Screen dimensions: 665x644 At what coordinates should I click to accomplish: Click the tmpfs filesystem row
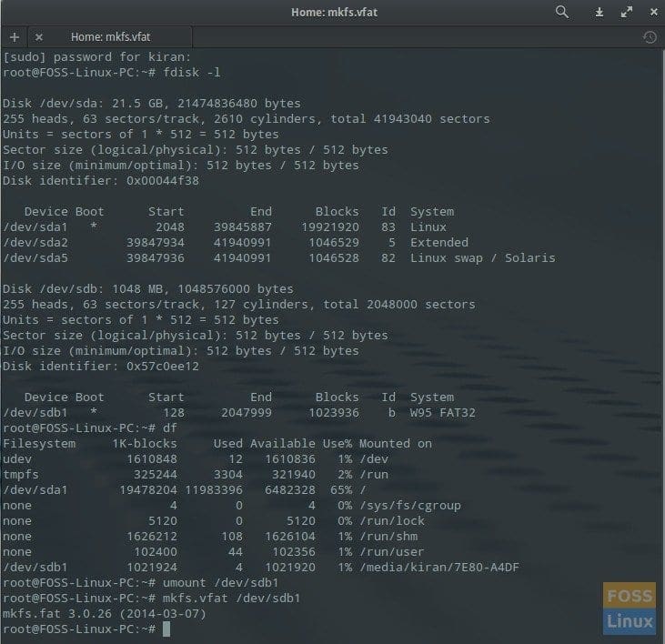[195, 475]
